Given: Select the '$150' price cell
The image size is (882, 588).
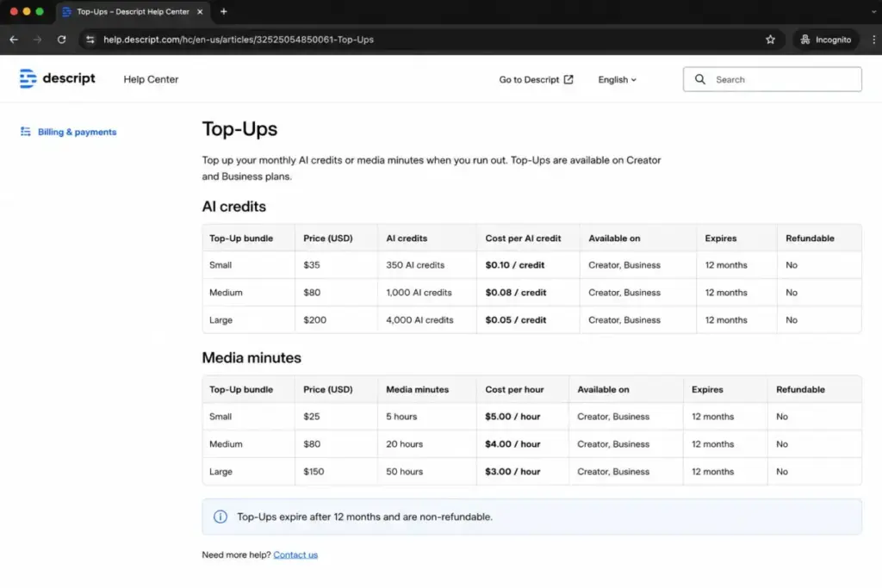Looking at the screenshot, I should coord(336,472).
